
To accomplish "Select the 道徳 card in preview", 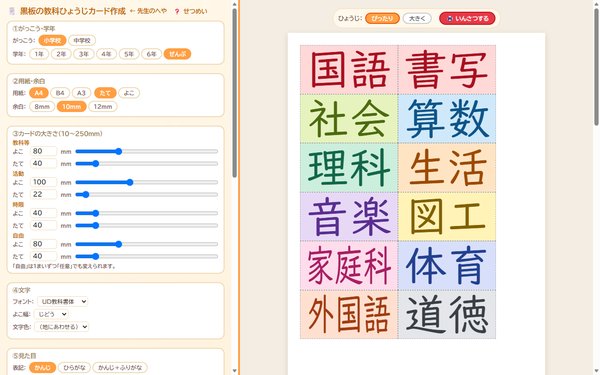I will 447,315.
